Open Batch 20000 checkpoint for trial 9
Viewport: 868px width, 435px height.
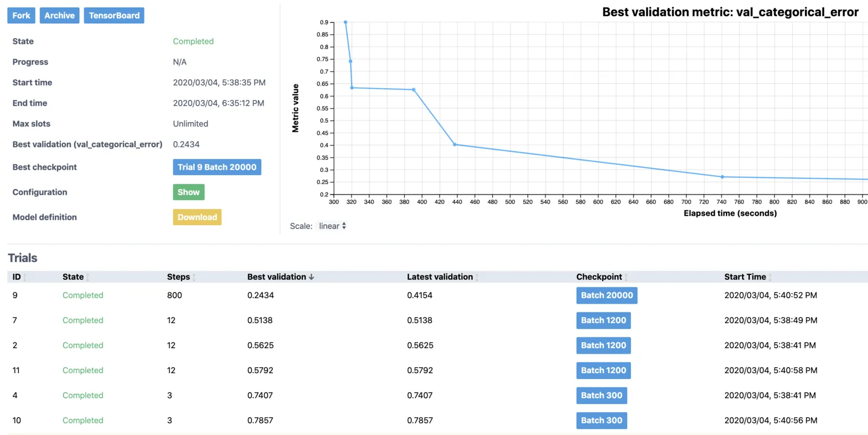point(607,295)
